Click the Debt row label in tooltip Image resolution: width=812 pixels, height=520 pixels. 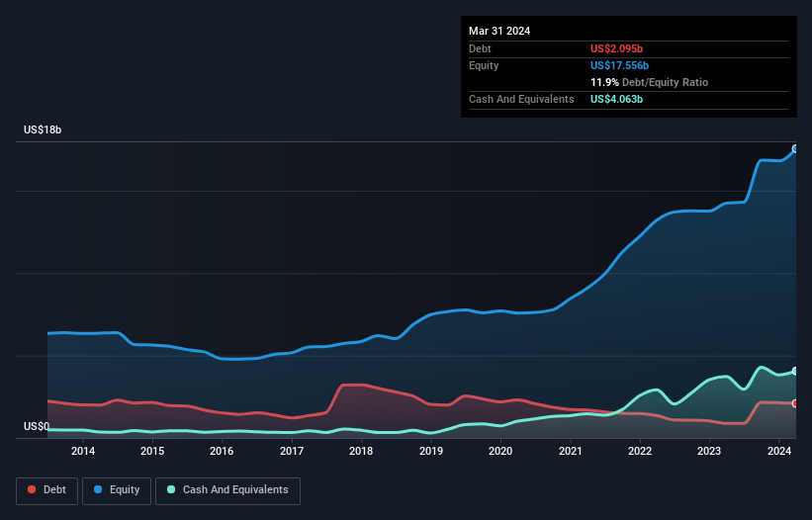pyautogui.click(x=480, y=48)
